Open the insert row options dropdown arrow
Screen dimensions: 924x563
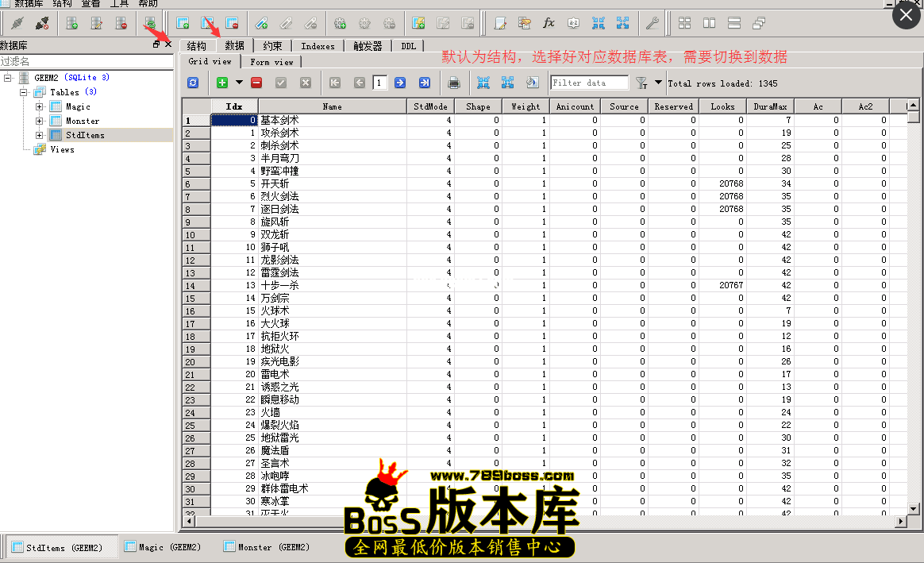(239, 83)
